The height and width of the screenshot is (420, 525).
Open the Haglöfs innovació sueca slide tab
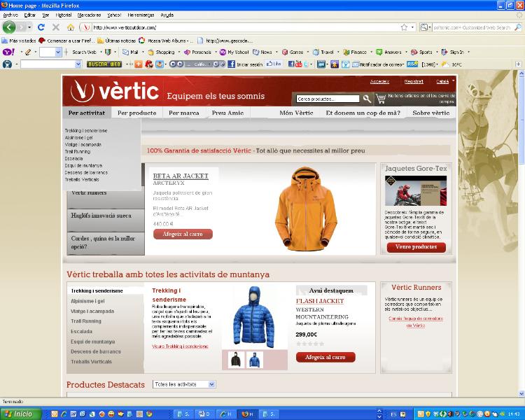(106, 220)
